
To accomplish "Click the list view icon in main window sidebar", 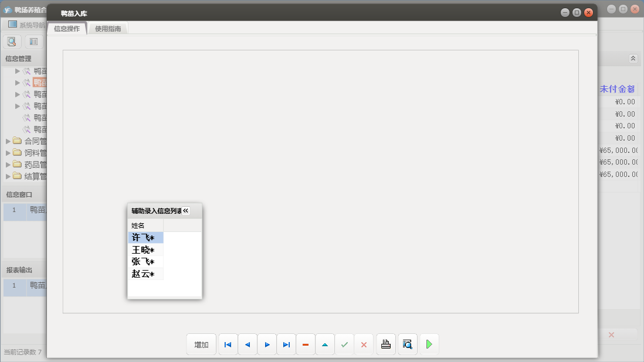I will click(33, 42).
